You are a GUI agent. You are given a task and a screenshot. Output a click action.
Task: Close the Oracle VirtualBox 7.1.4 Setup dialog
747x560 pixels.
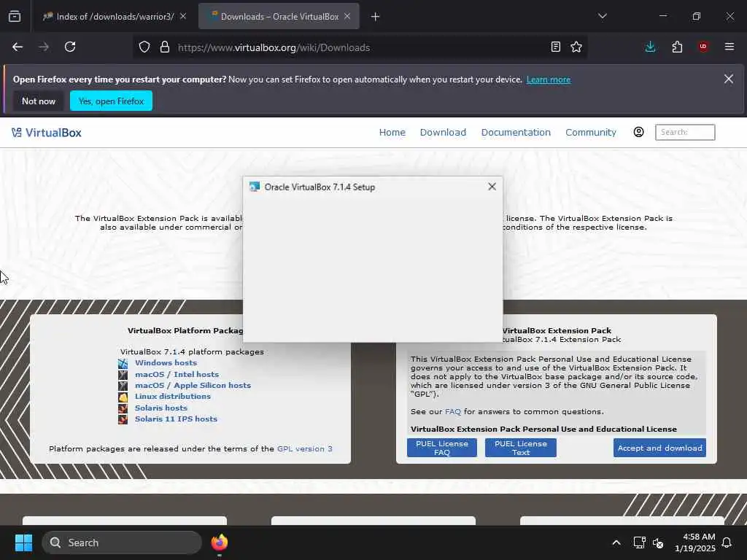click(x=492, y=187)
